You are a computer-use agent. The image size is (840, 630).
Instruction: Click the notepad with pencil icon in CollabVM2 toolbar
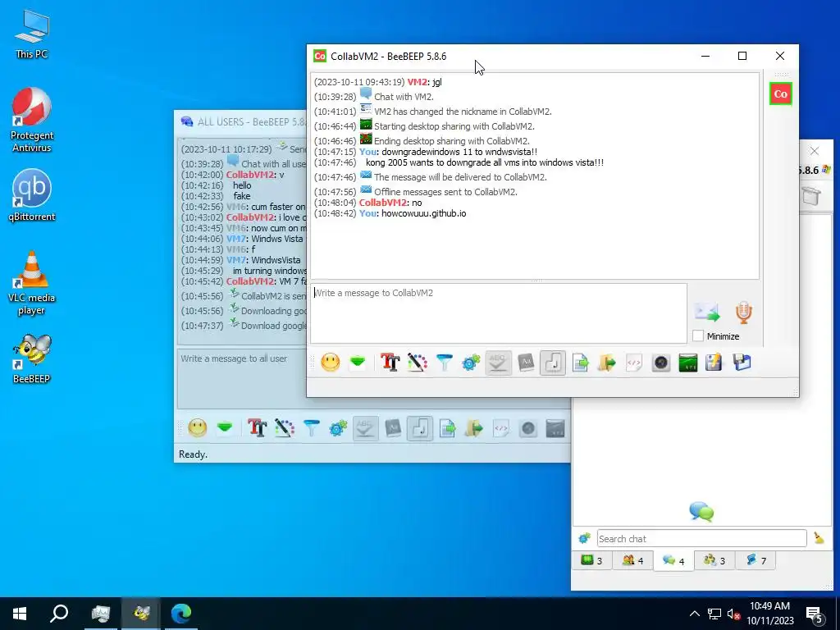tap(714, 363)
